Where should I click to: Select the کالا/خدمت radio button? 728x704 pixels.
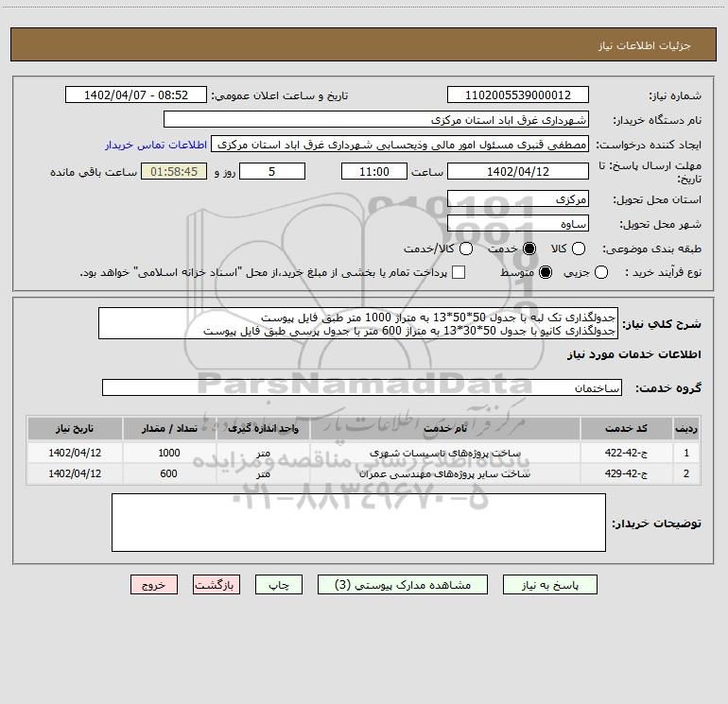coord(466,249)
